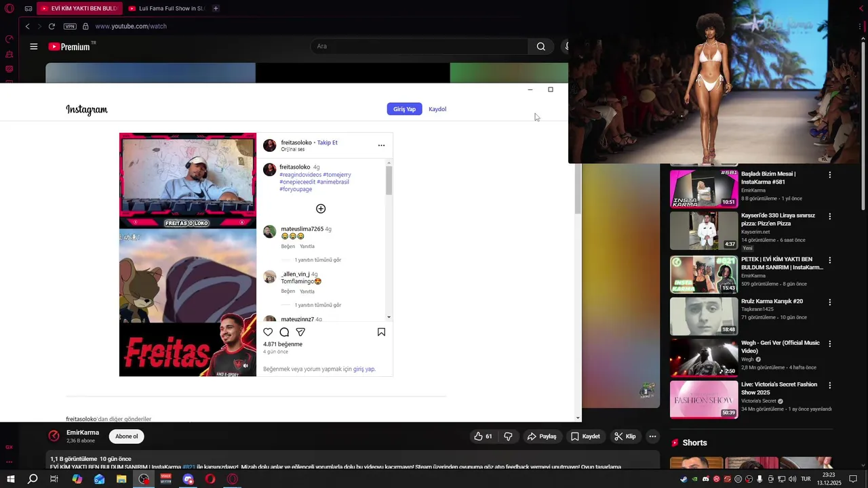Open volume speaker in system tray

click(x=791, y=479)
